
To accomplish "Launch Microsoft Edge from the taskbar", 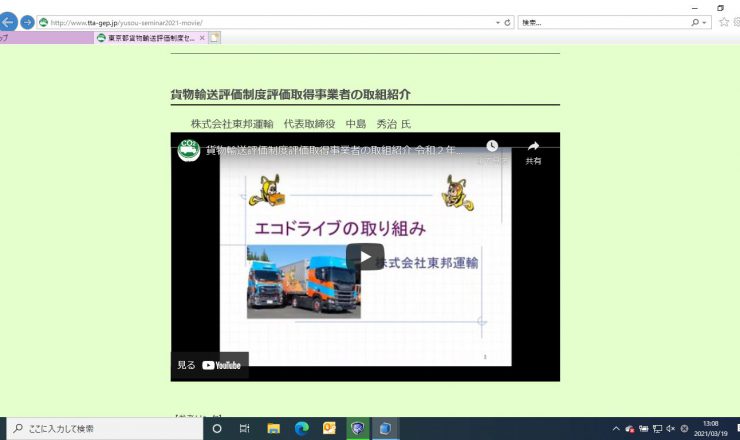I will coord(302,429).
